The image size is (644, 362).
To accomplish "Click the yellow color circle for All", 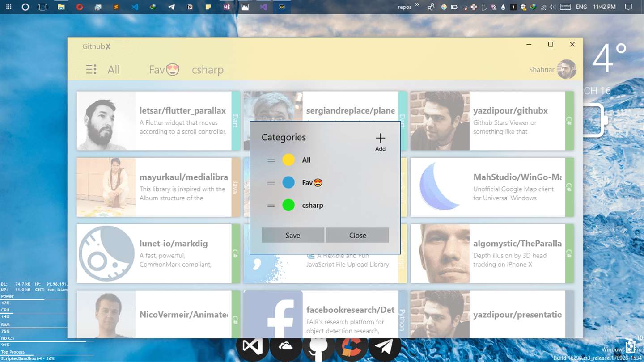I will tap(288, 160).
